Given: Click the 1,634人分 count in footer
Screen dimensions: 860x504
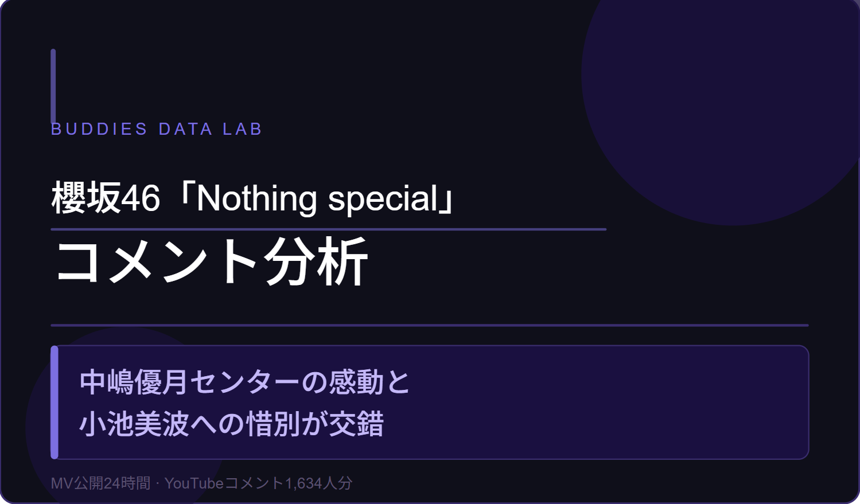Looking at the screenshot, I should pos(319,483).
